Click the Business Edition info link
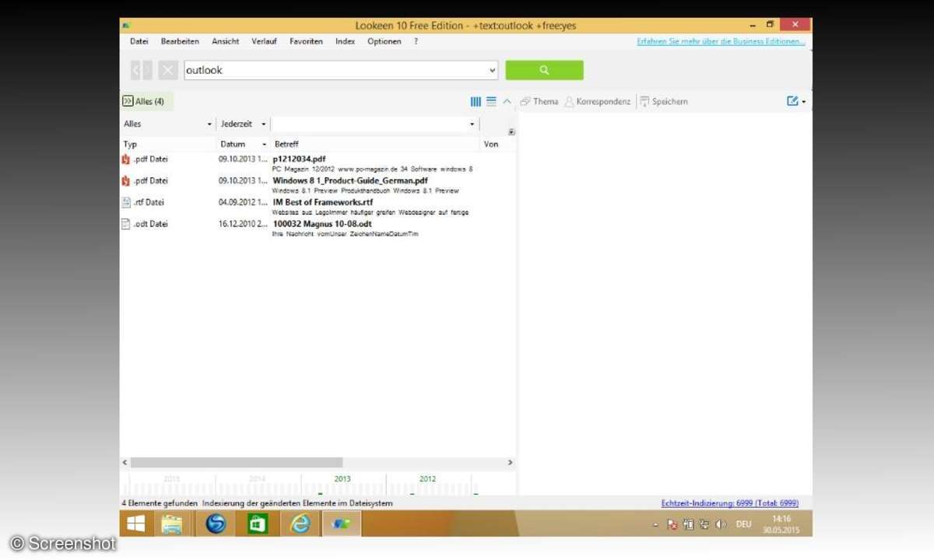This screenshot has height=560, width=934. coord(721,41)
